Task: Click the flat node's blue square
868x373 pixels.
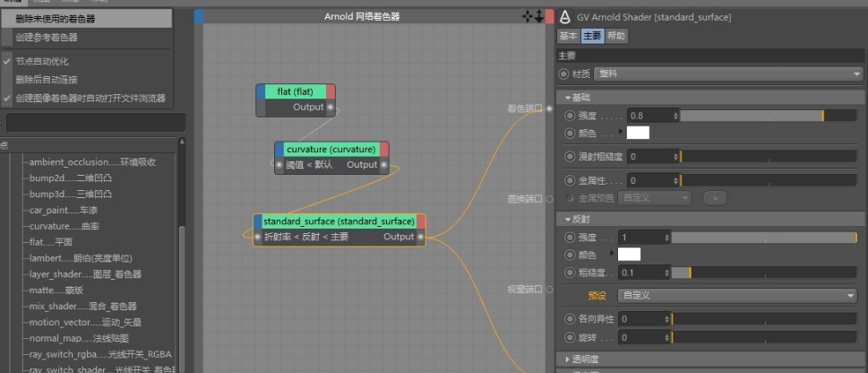Action: 261,91
